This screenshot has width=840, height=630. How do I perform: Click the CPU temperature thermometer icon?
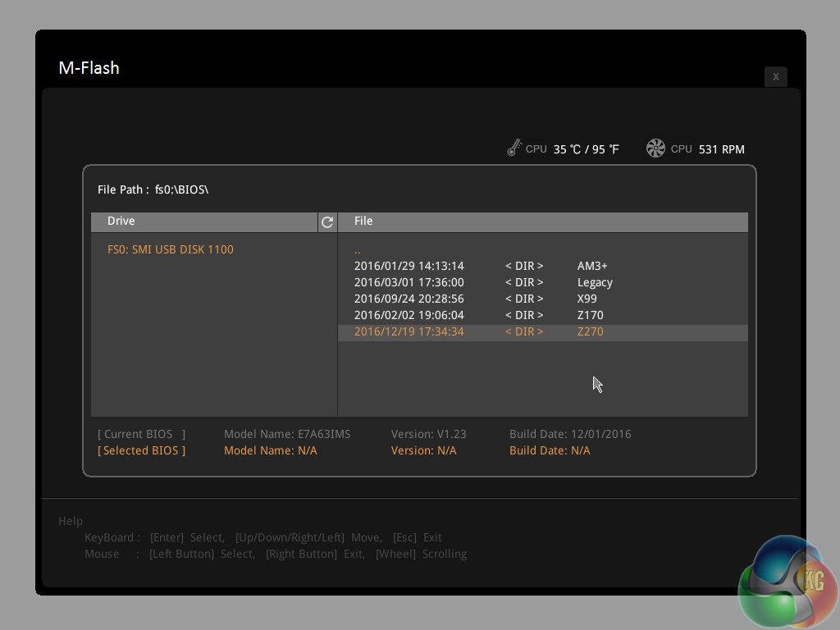click(514, 148)
